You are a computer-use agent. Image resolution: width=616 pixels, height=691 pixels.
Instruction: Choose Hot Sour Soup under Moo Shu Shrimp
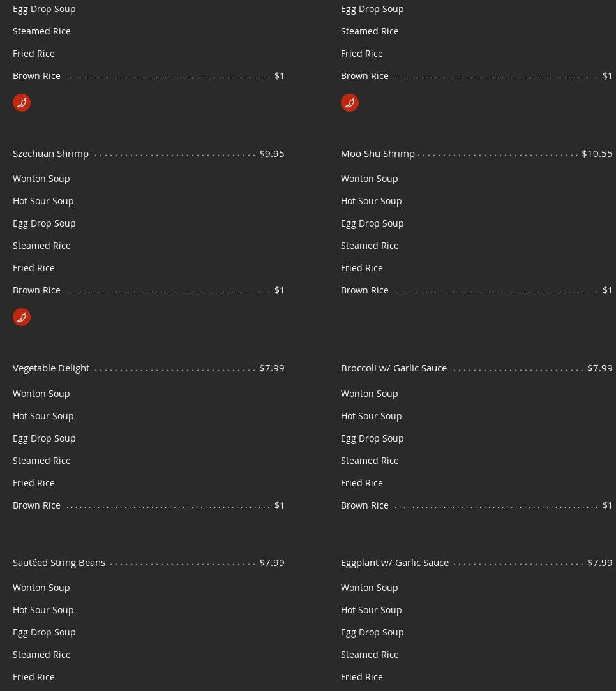(x=372, y=201)
